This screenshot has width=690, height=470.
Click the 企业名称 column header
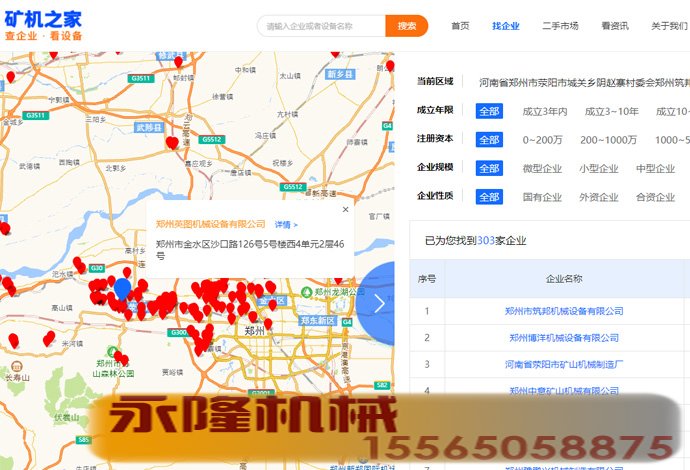(x=564, y=279)
